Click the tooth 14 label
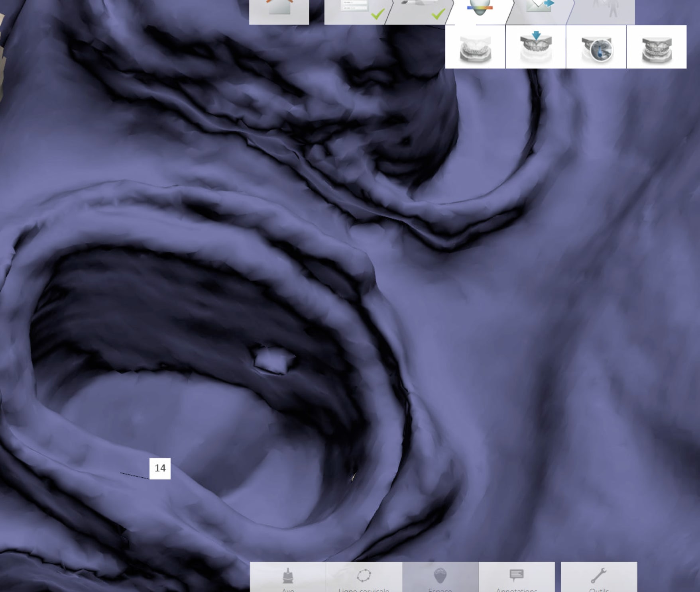Image resolution: width=700 pixels, height=592 pixels. 160,469
